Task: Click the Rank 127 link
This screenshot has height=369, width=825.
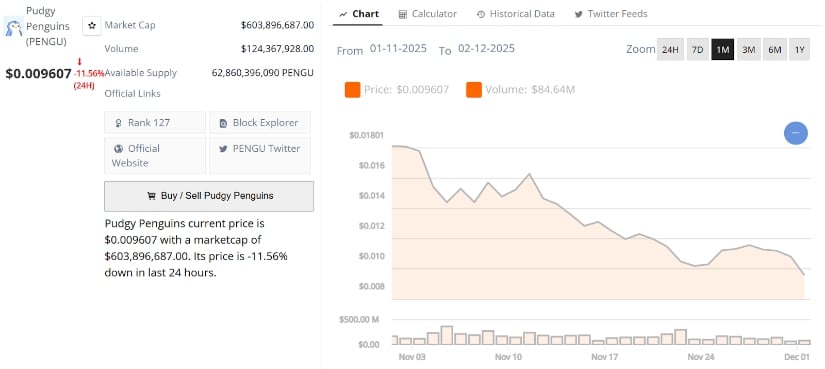Action: [x=155, y=122]
